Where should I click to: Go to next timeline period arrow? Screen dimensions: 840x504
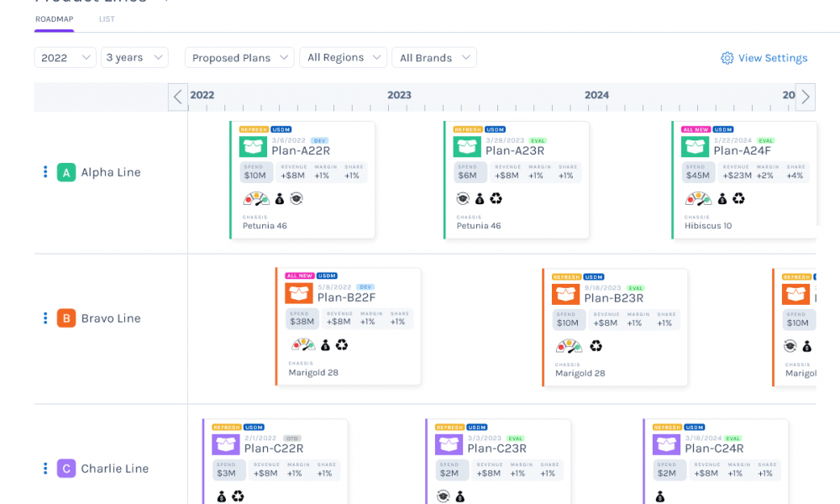point(806,97)
